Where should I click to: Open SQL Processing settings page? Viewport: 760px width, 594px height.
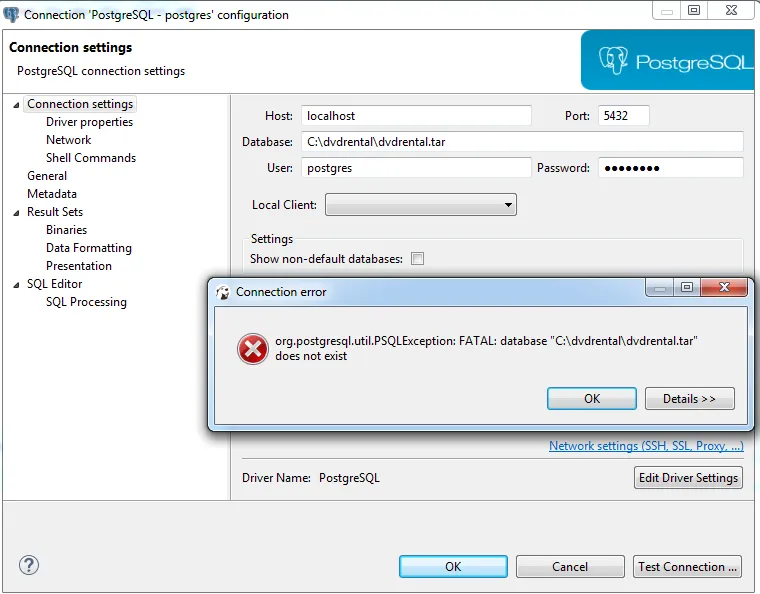[x=86, y=301]
